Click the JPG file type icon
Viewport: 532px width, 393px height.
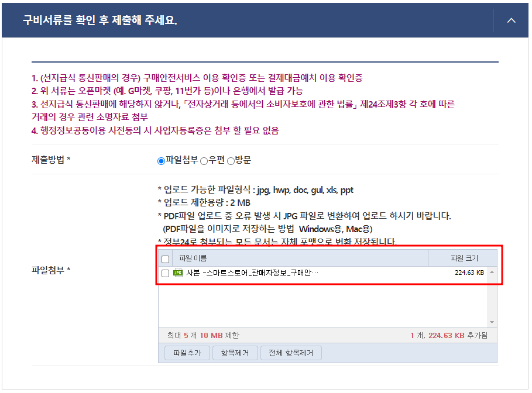[x=178, y=273]
